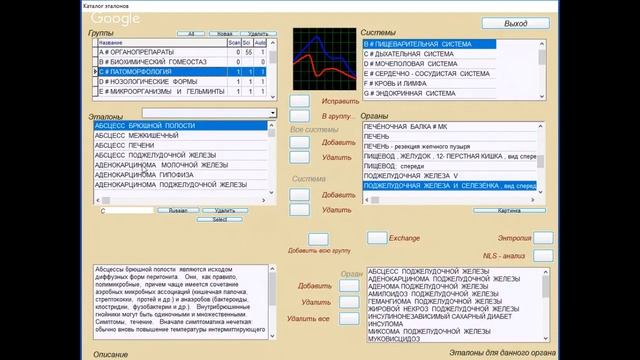Select АБСЦЕСС МЕЖКИШЕЧНЫЙ in the Эталоны list
640x360 pixels.
pyautogui.click(x=180, y=136)
